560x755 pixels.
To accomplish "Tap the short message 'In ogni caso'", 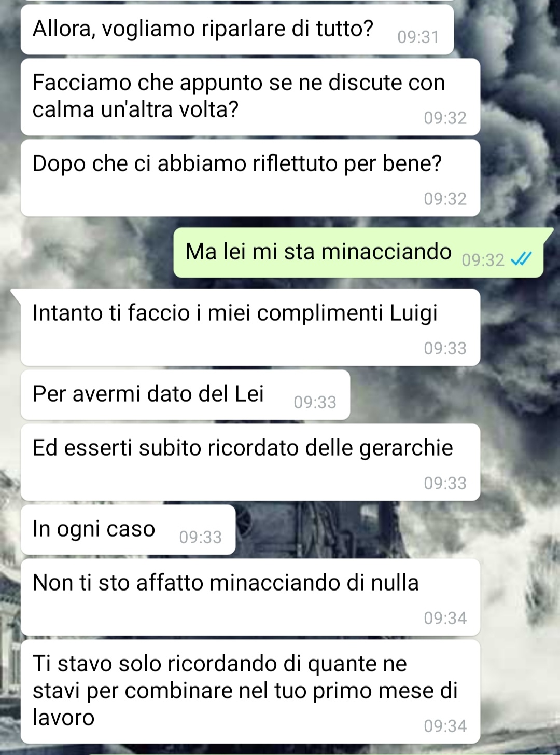I will (128, 529).
